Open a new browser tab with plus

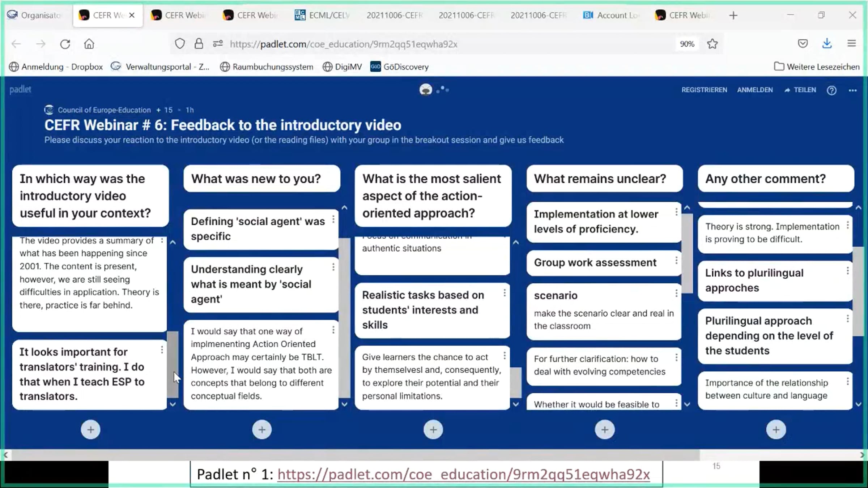click(733, 16)
